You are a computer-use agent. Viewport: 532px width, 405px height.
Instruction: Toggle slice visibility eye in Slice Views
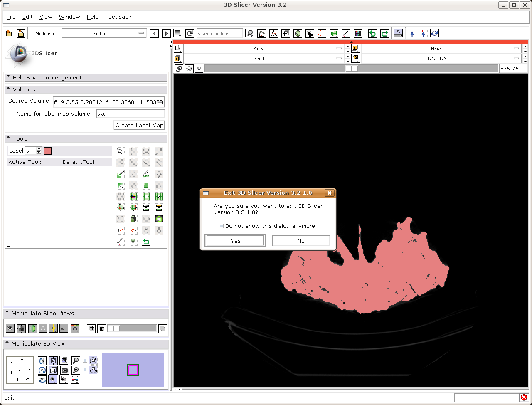[10, 328]
